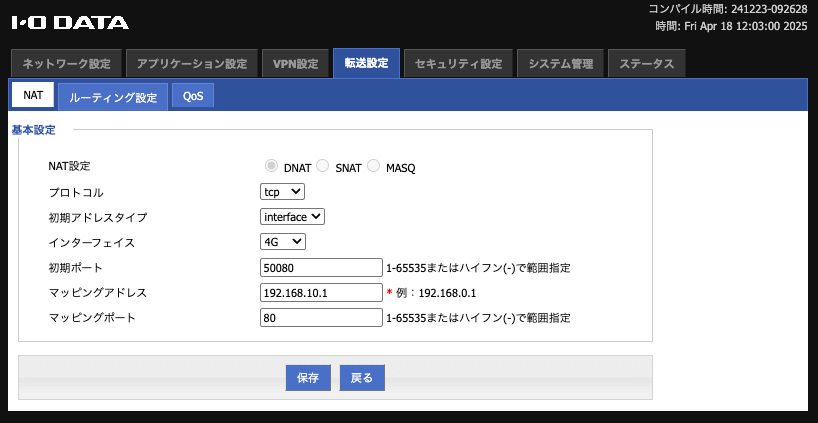Click the range hint beside 初期ポート
The height and width of the screenshot is (423, 818).
478,268
